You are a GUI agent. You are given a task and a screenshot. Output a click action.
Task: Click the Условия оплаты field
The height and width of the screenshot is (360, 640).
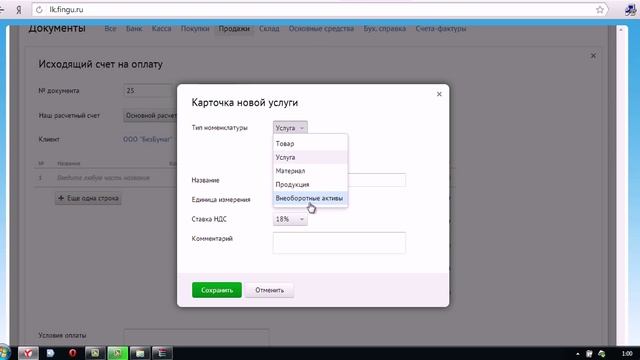tap(196, 337)
